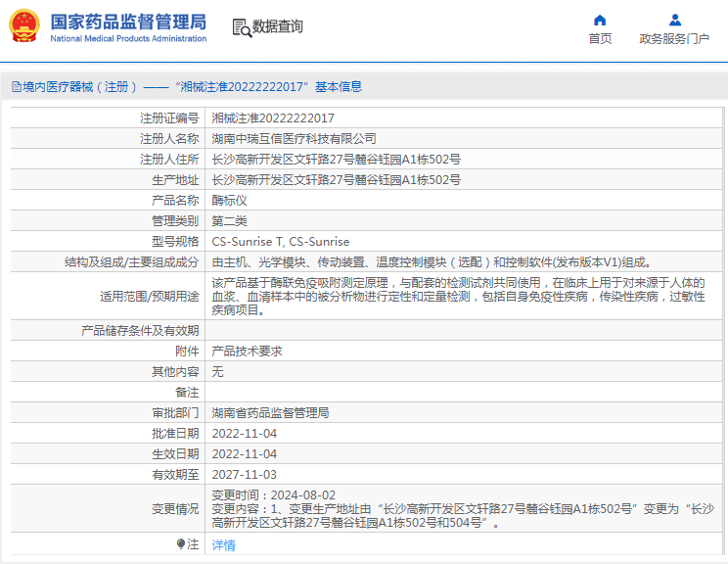Click the bulb icon beside 注

pyautogui.click(x=181, y=543)
